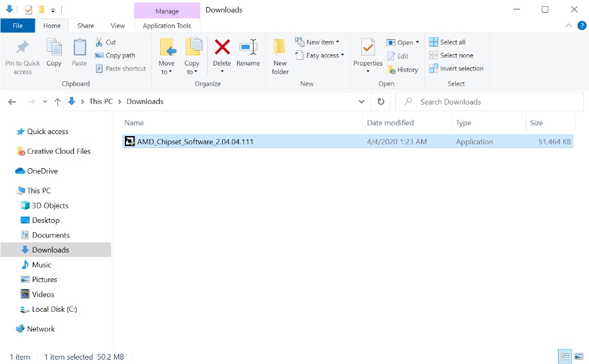Click the Copy icon in Clipboard group

[54, 48]
